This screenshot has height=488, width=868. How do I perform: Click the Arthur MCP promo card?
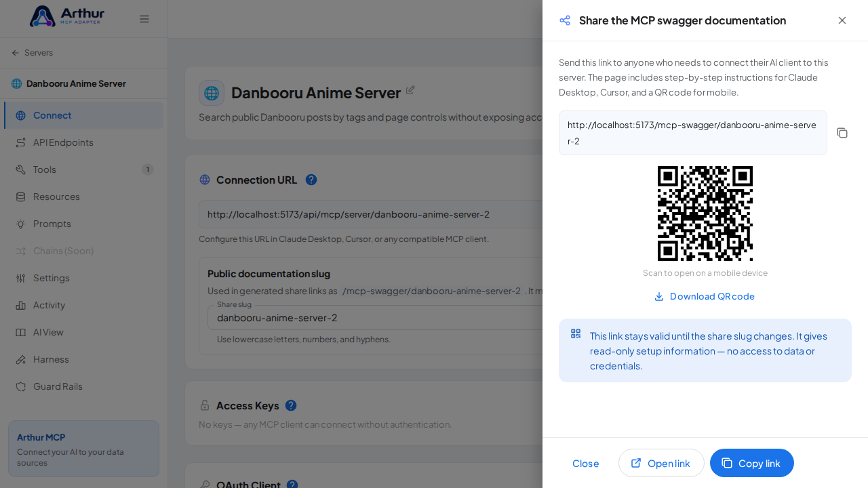pyautogui.click(x=84, y=449)
